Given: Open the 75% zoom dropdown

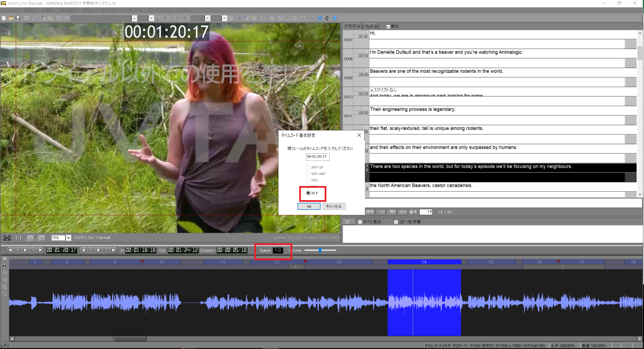Looking at the screenshot, I should tap(68, 238).
